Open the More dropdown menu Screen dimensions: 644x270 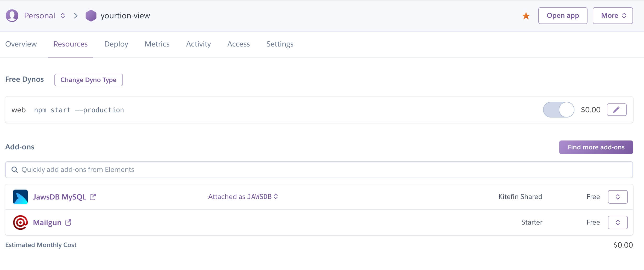coord(613,16)
